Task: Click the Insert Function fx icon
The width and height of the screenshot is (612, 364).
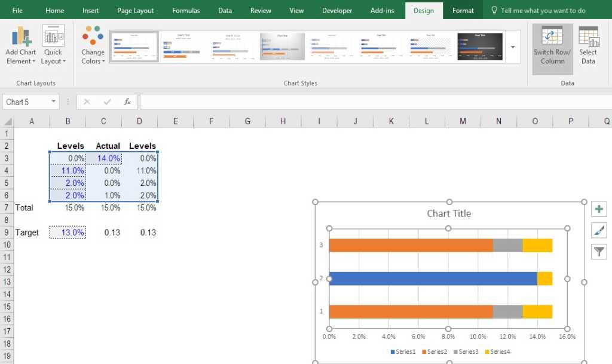Action: [x=127, y=102]
